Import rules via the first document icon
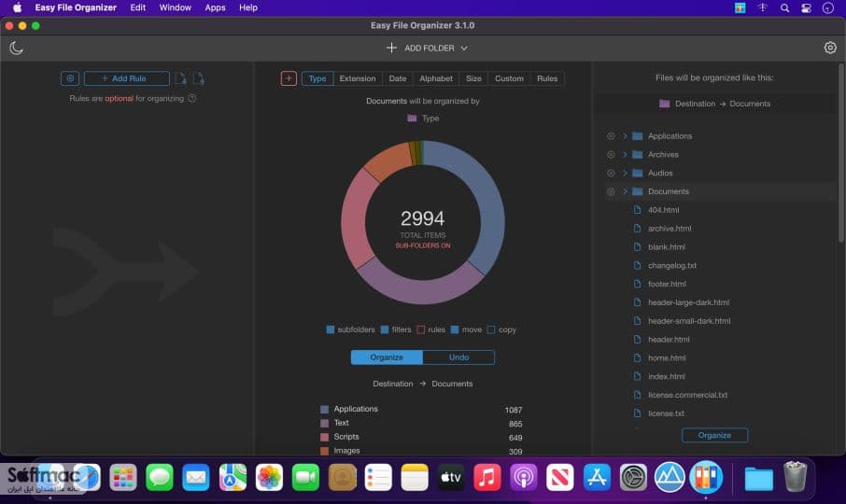Screen dimensions: 846x504 [181, 78]
